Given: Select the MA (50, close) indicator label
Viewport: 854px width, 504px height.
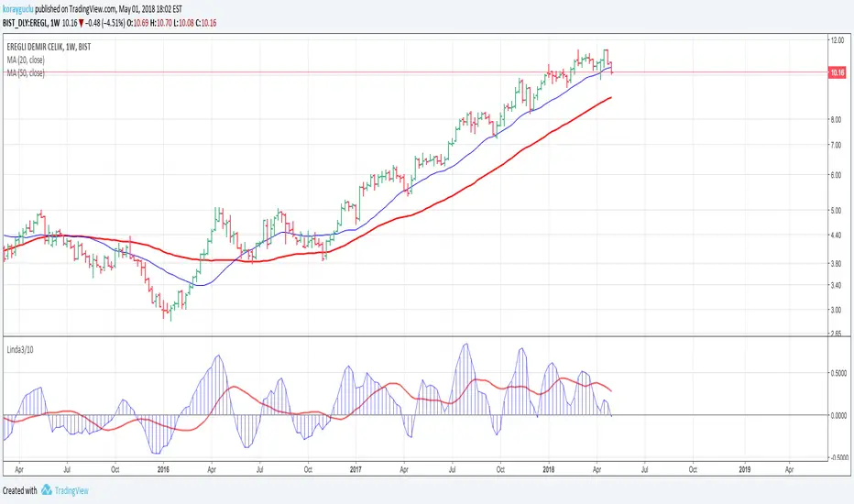Looking at the screenshot, I should tap(26, 73).
